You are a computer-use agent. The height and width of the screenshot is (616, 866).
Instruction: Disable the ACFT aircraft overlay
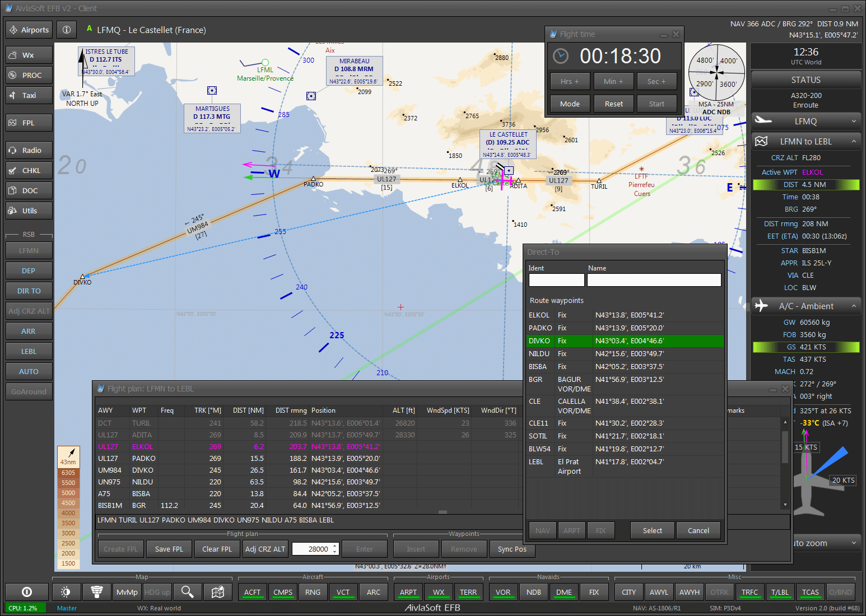tap(252, 592)
